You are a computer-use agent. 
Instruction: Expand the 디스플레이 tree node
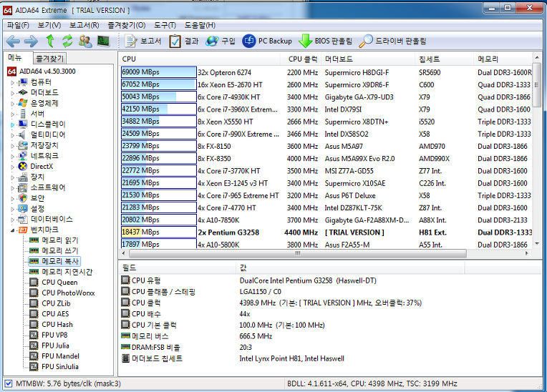(x=13, y=124)
